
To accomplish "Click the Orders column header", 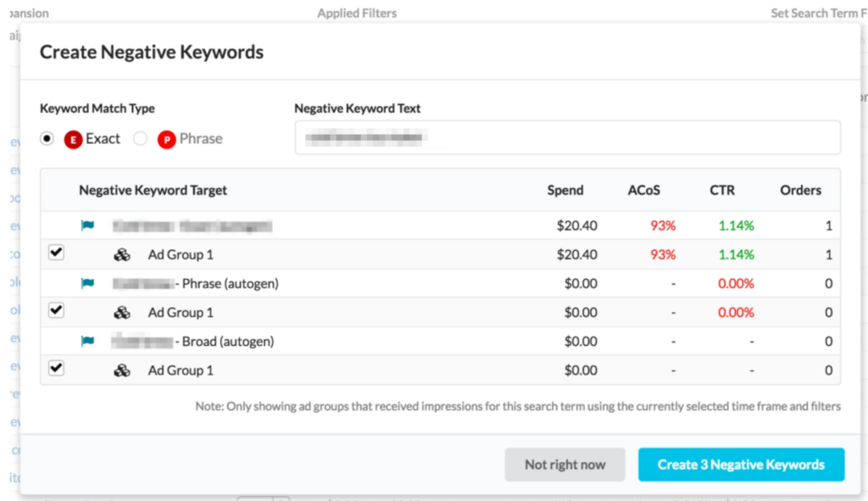I will pyautogui.click(x=800, y=190).
